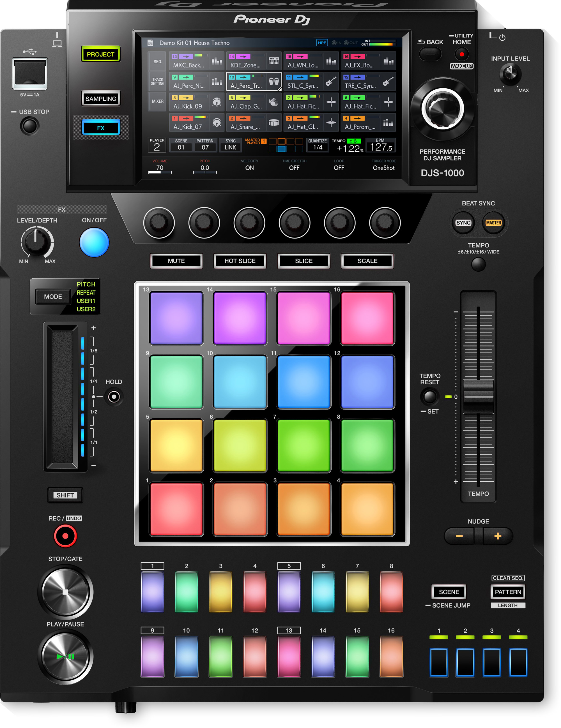Enable MUTE pad mode
561x728 pixels.
176,261
